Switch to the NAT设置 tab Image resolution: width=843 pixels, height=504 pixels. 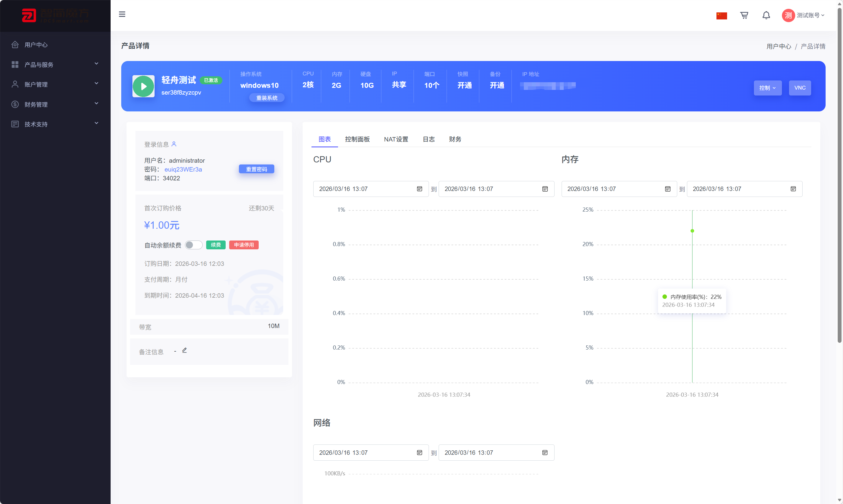[396, 139]
